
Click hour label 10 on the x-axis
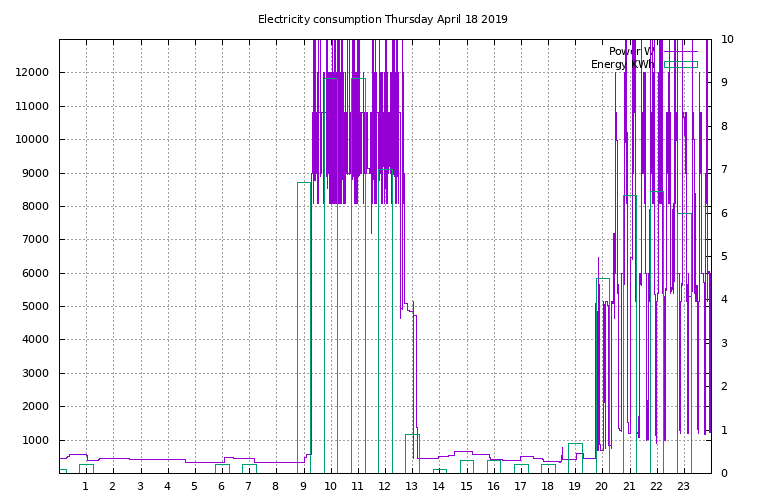click(x=331, y=486)
